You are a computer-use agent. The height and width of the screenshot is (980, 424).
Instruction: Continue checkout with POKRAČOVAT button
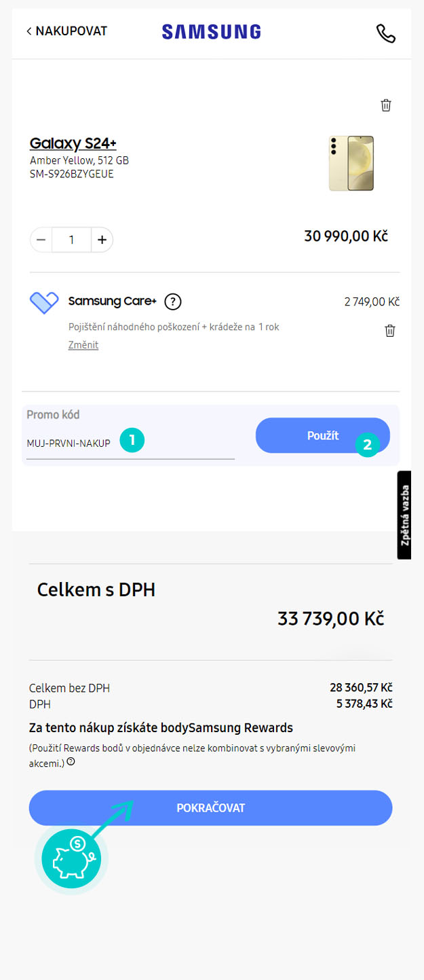pyautogui.click(x=210, y=808)
